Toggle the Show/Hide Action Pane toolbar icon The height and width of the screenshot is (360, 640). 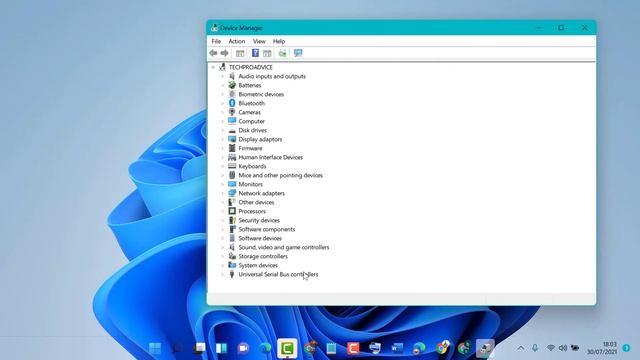267,53
